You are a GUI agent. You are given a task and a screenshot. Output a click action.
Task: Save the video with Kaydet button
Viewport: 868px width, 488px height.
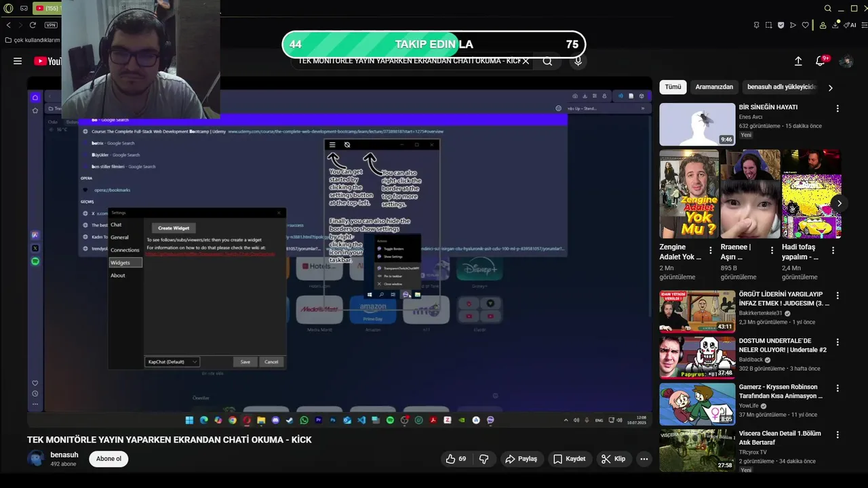coord(569,459)
